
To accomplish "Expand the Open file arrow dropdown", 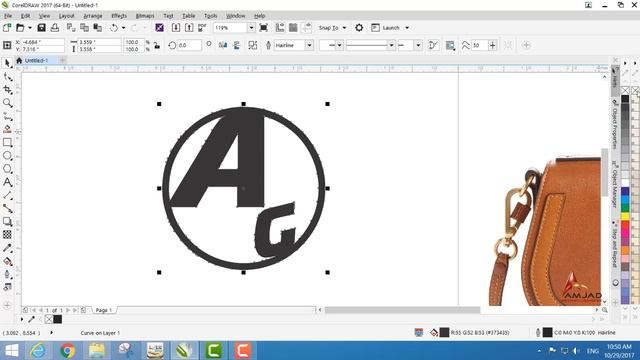I will pyautogui.click(x=30, y=28).
